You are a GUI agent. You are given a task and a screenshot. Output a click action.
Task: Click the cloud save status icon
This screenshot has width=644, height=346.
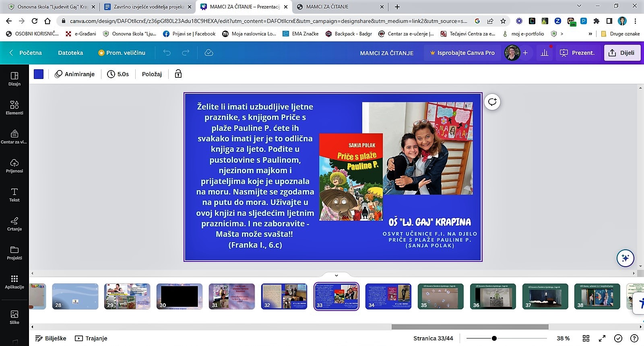pyautogui.click(x=208, y=53)
